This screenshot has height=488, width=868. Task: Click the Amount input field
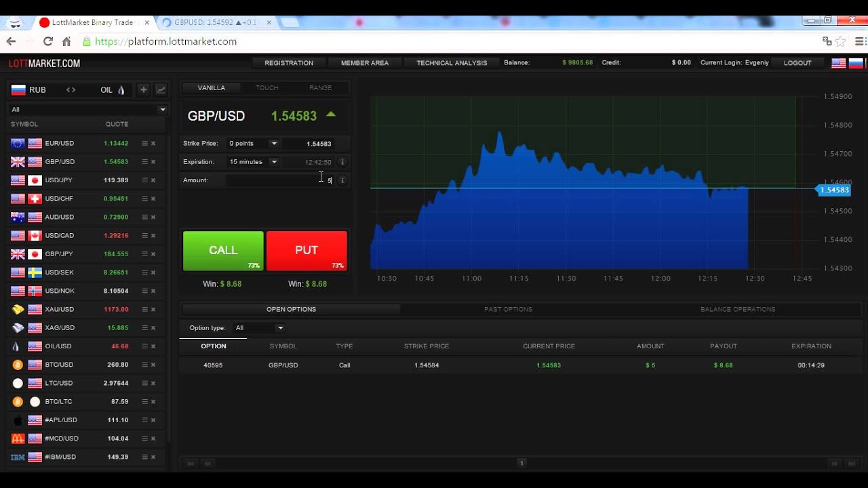pyautogui.click(x=280, y=180)
